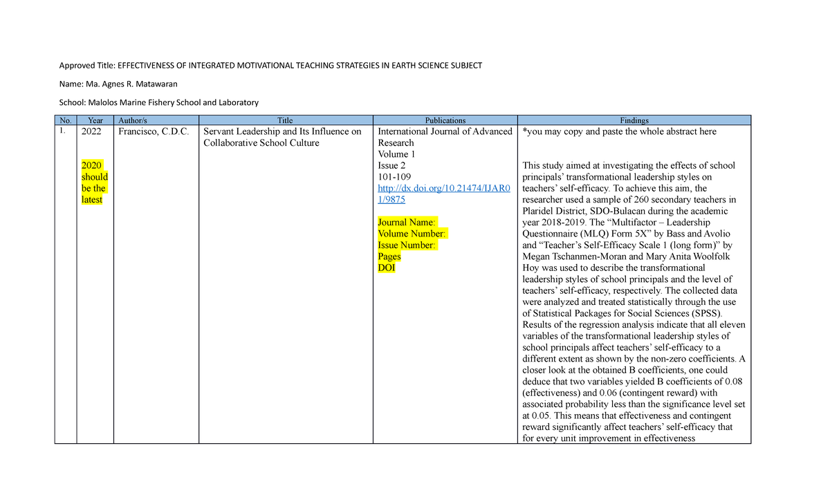This screenshot has width=830, height=504.
Task: Click the 2022 year cell
Action: pyautogui.click(x=91, y=131)
